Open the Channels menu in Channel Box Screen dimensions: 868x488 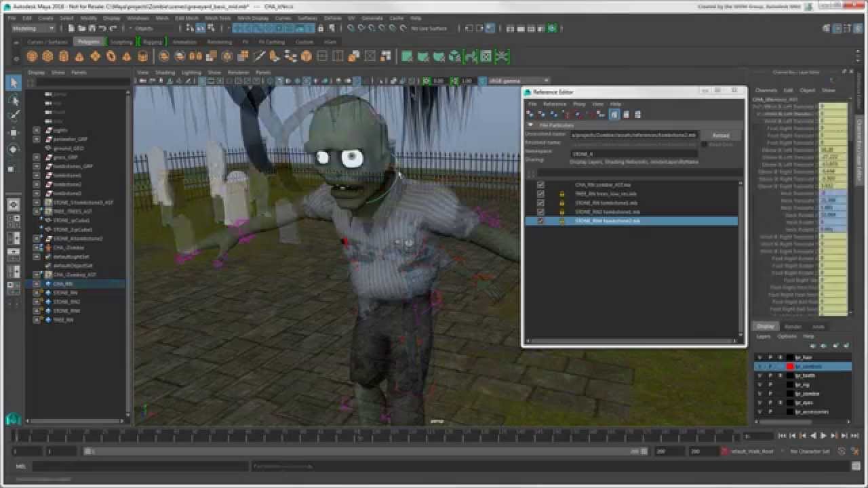pyautogui.click(x=766, y=90)
